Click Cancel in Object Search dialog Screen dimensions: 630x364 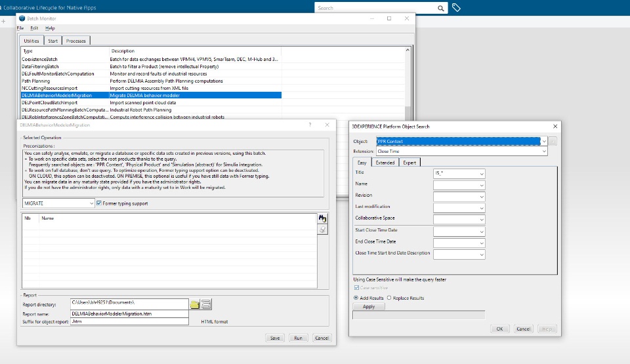(x=524, y=329)
